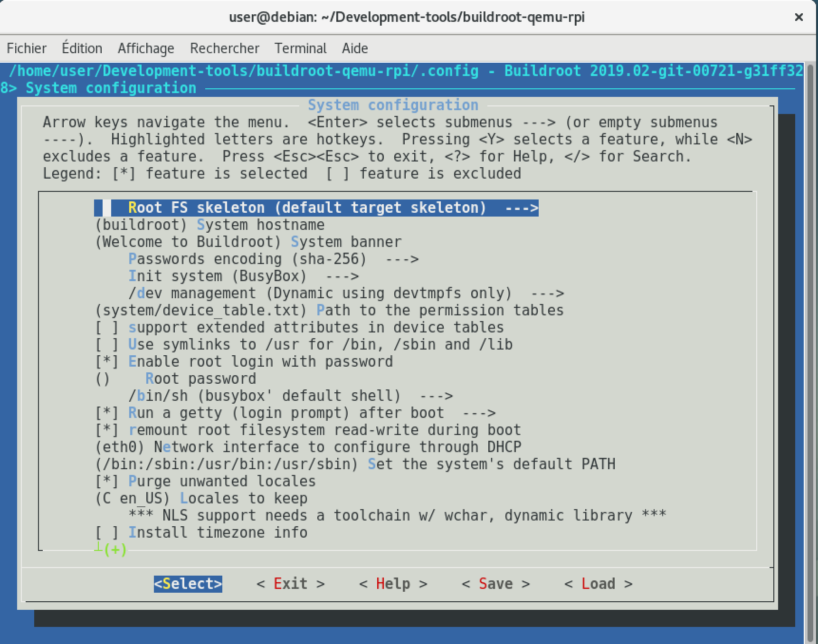Click the Exit button
The height and width of the screenshot is (644, 818).
tap(291, 584)
